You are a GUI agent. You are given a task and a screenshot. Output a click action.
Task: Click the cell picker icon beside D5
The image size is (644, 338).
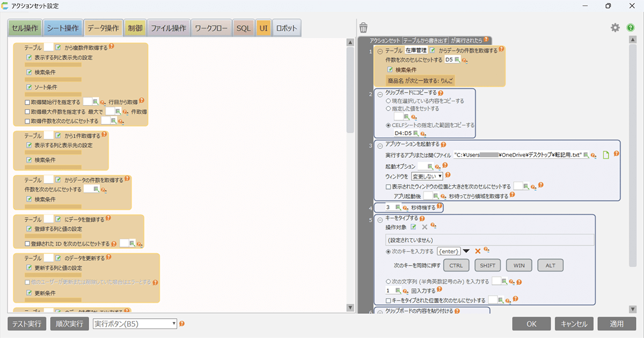pyautogui.click(x=458, y=60)
